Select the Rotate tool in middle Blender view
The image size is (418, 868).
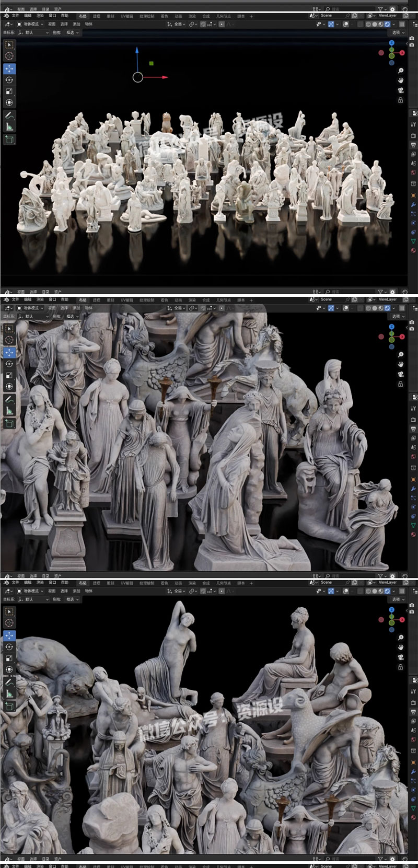pyautogui.click(x=9, y=364)
